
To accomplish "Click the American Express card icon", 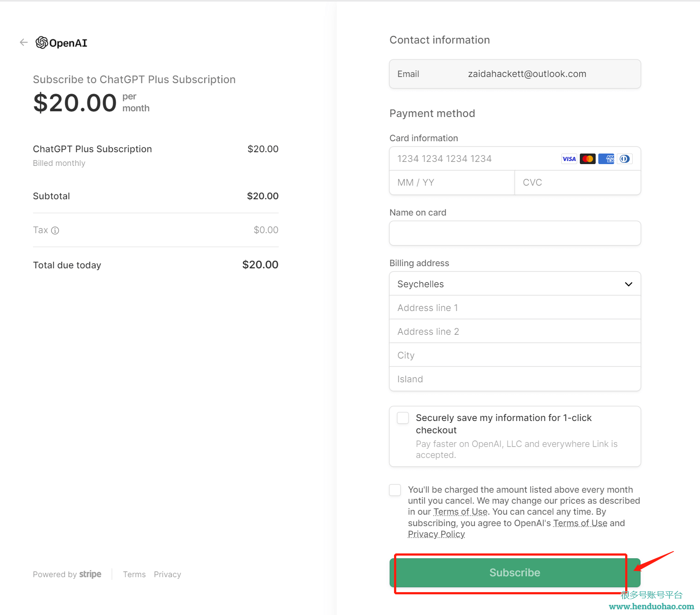I will pos(606,159).
